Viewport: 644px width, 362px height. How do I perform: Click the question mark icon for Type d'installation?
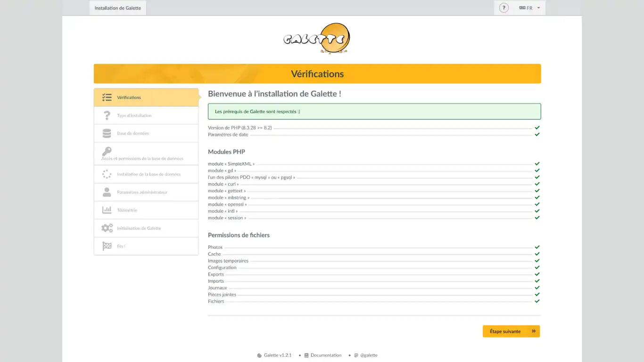(x=107, y=115)
